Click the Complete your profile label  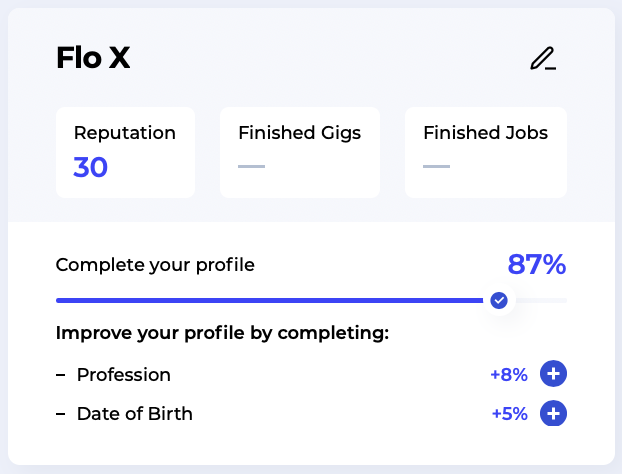[x=155, y=265]
